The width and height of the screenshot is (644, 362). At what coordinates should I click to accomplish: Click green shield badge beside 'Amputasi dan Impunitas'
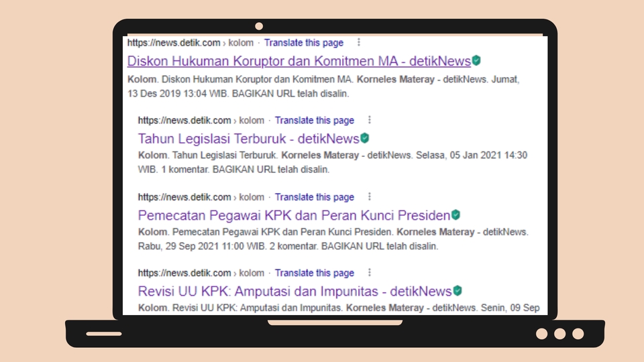pos(458,291)
